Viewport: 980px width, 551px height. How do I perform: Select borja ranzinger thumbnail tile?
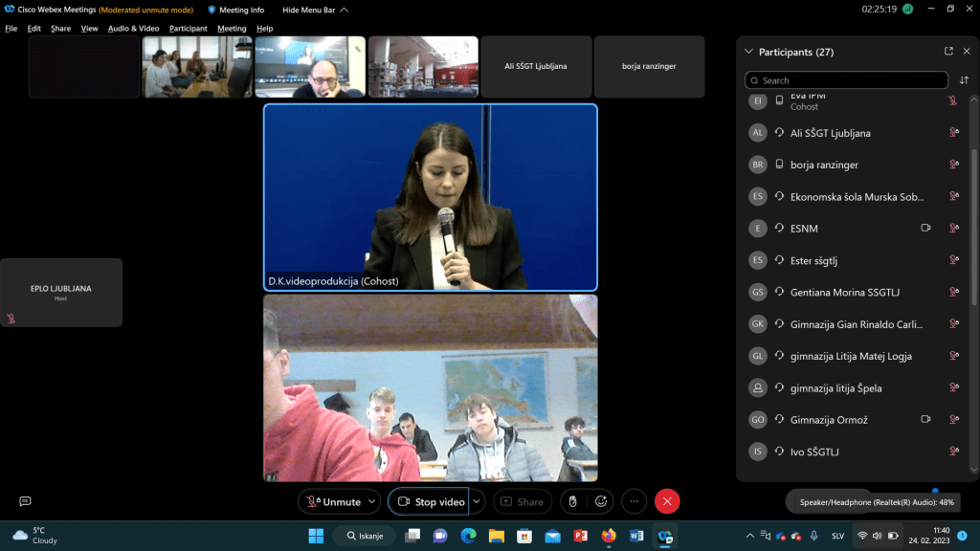(x=649, y=66)
